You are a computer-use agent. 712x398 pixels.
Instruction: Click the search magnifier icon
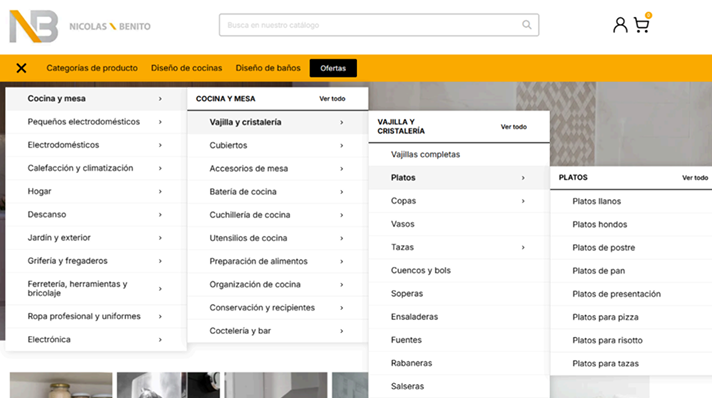[x=526, y=25]
